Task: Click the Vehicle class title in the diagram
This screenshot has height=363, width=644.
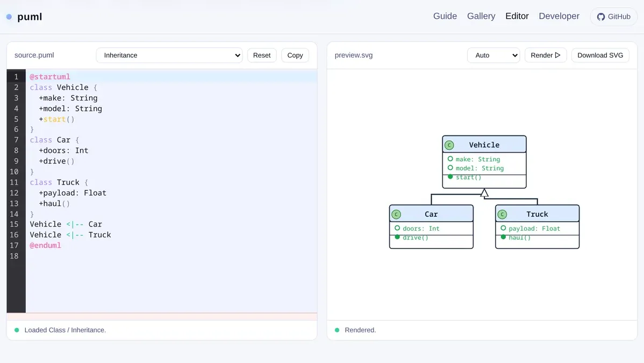Action: click(484, 145)
